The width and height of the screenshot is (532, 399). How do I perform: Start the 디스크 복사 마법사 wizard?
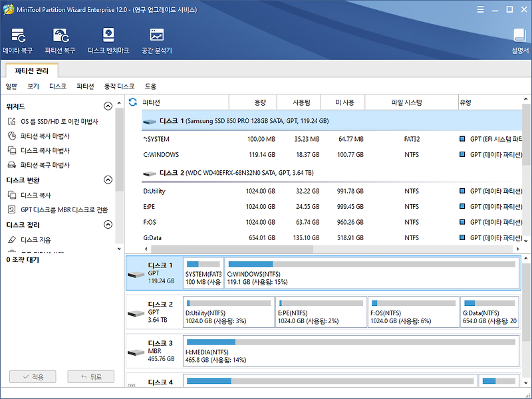tap(39, 151)
